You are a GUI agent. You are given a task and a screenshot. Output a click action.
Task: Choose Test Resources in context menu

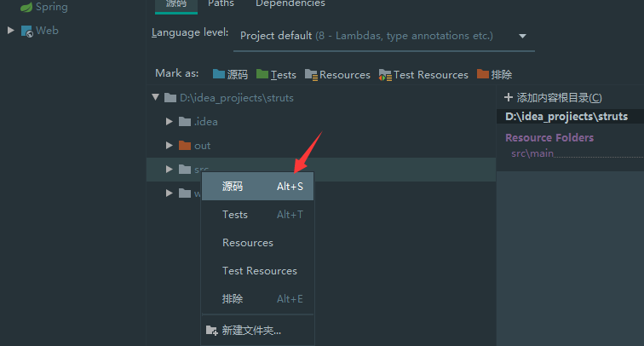[259, 271]
